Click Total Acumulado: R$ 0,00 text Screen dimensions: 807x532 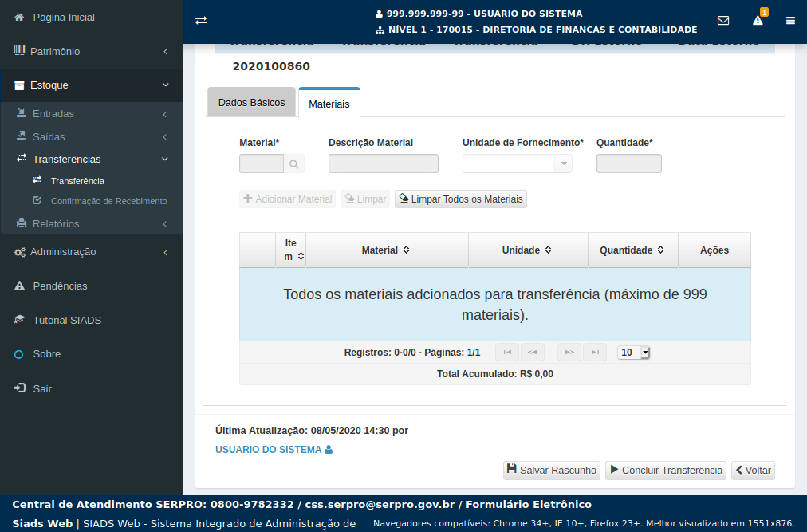(x=495, y=374)
